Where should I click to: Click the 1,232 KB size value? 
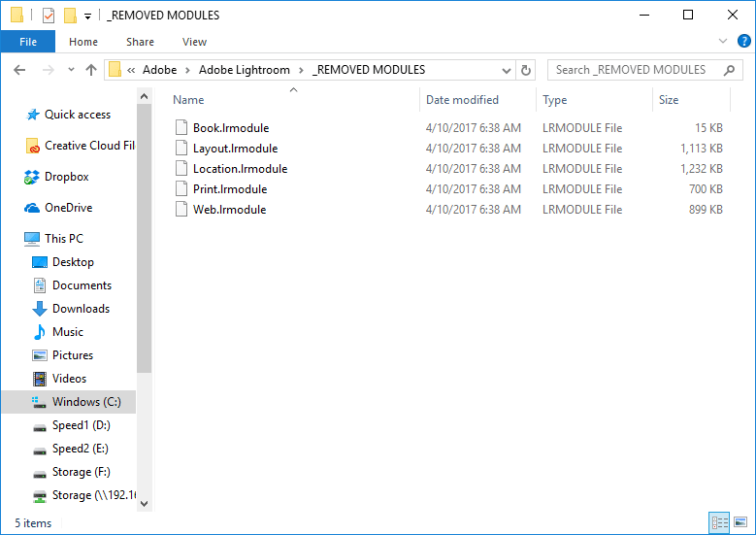click(x=701, y=168)
